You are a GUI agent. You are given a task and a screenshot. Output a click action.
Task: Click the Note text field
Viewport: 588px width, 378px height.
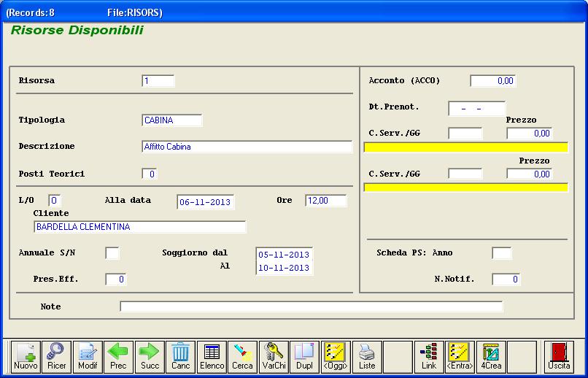tap(311, 306)
